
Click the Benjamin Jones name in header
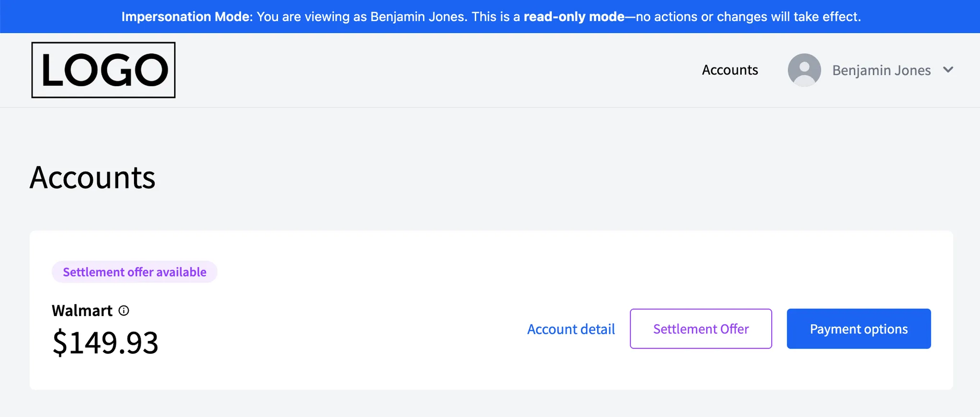coord(881,70)
